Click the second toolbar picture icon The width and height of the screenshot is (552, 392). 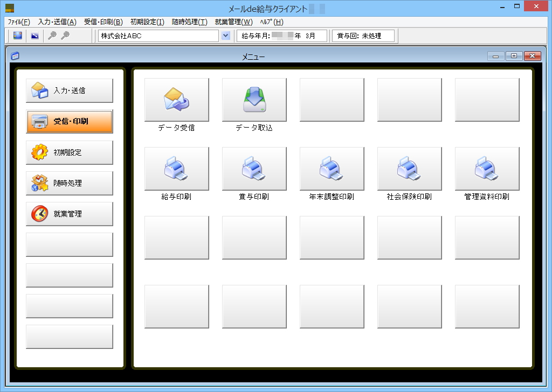(35, 36)
